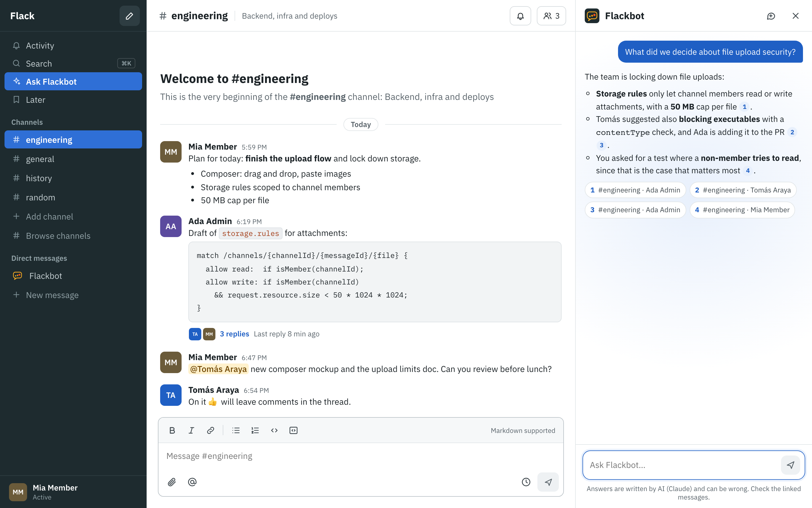Click Add channel
The height and width of the screenshot is (508, 812).
pyautogui.click(x=73, y=216)
